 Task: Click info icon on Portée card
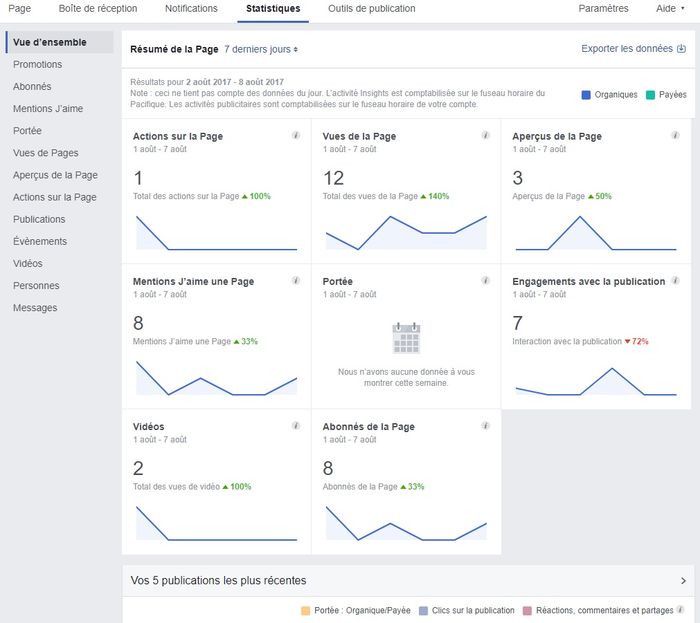click(486, 281)
